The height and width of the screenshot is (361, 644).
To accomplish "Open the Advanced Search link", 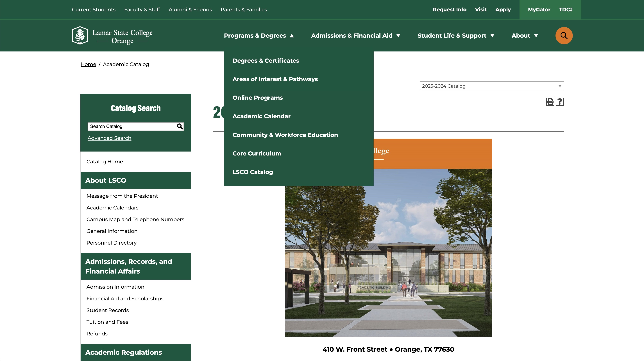I will [x=109, y=138].
